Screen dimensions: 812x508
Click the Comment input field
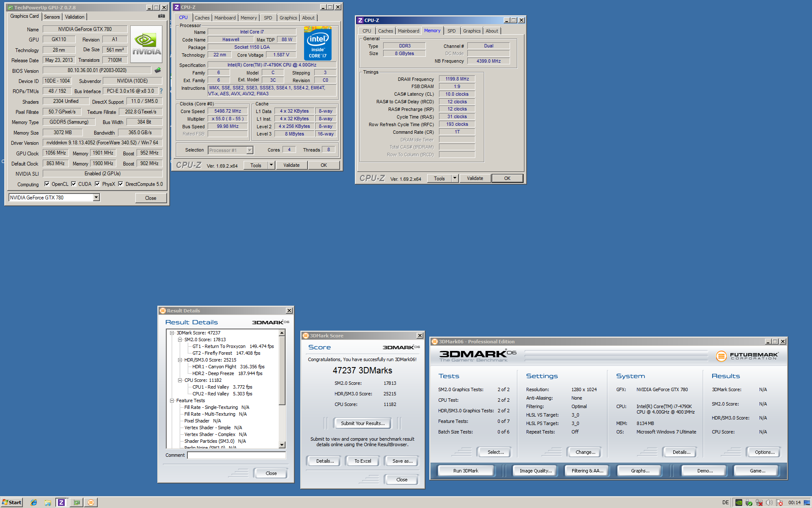tap(236, 456)
